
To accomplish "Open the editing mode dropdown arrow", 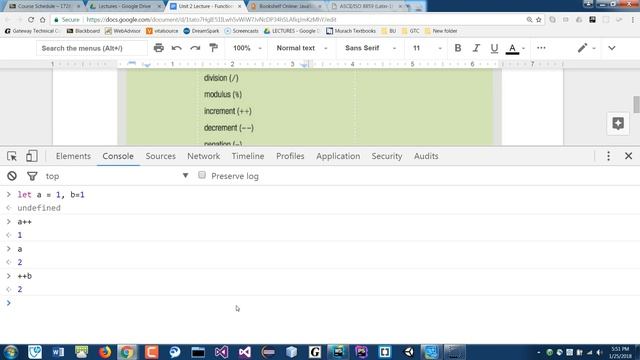I will point(594,49).
